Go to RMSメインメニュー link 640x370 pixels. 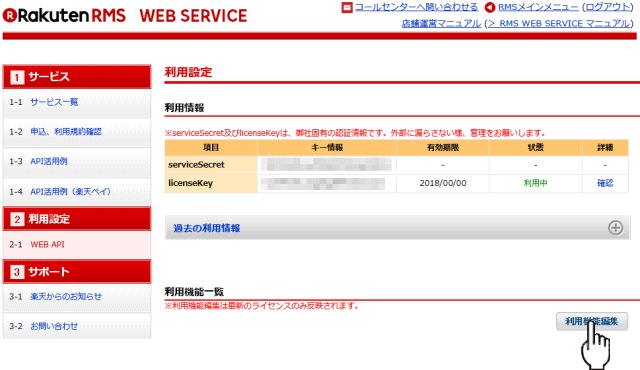coord(538,7)
